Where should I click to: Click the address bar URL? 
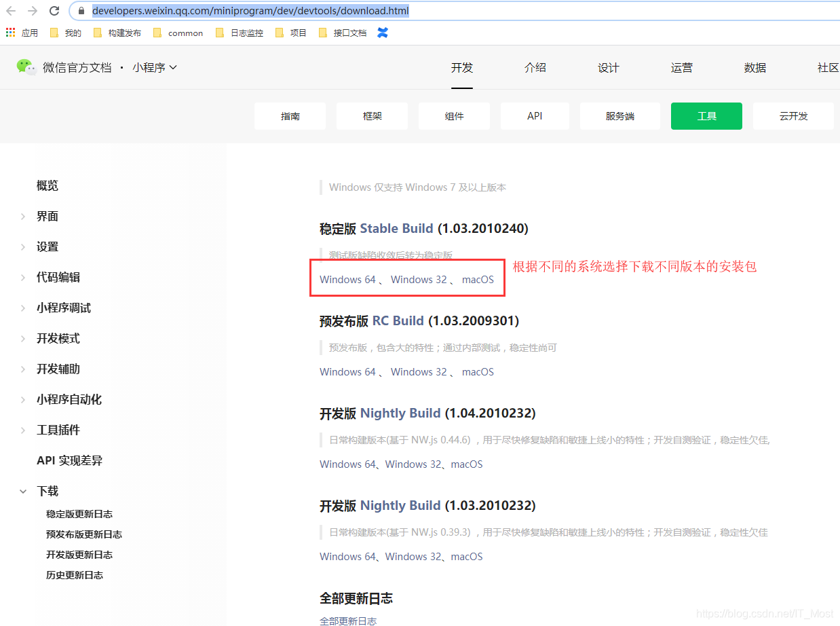coord(250,11)
